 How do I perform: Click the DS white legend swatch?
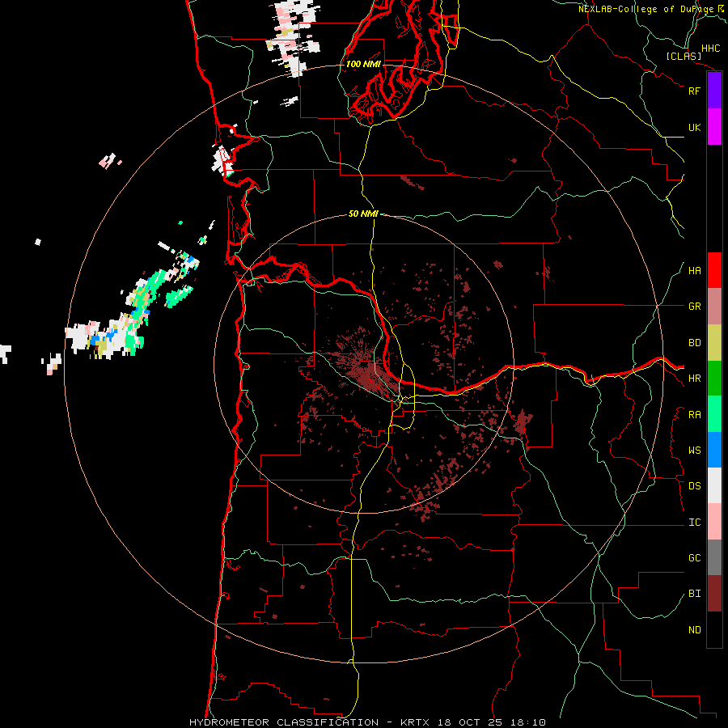(x=714, y=485)
